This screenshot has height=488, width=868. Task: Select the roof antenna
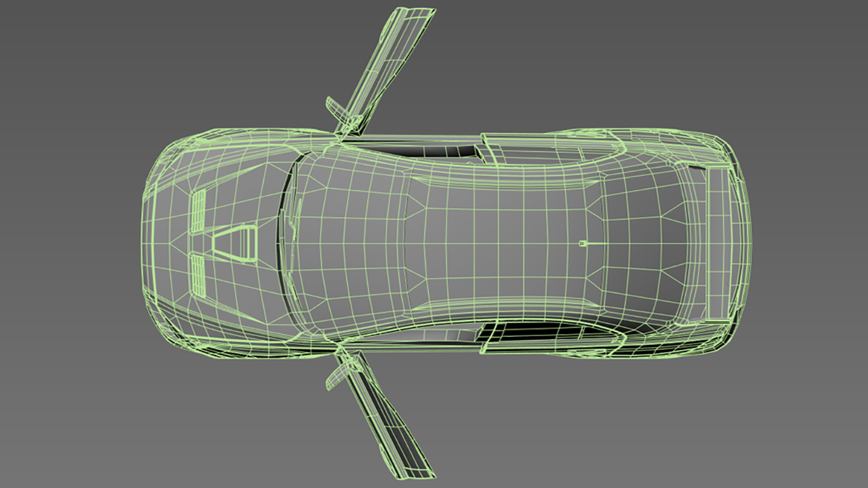(584, 244)
